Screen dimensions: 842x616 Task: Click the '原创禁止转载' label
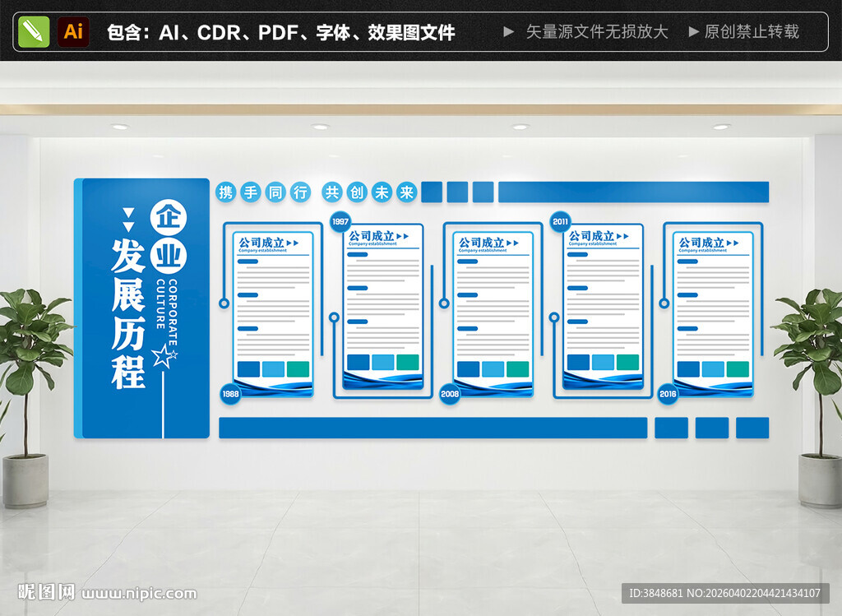point(752,32)
